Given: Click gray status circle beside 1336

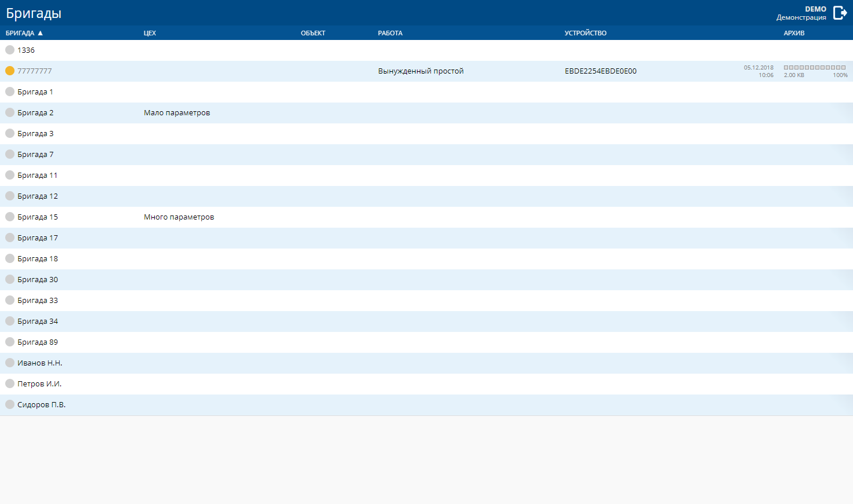Looking at the screenshot, I should coord(10,50).
